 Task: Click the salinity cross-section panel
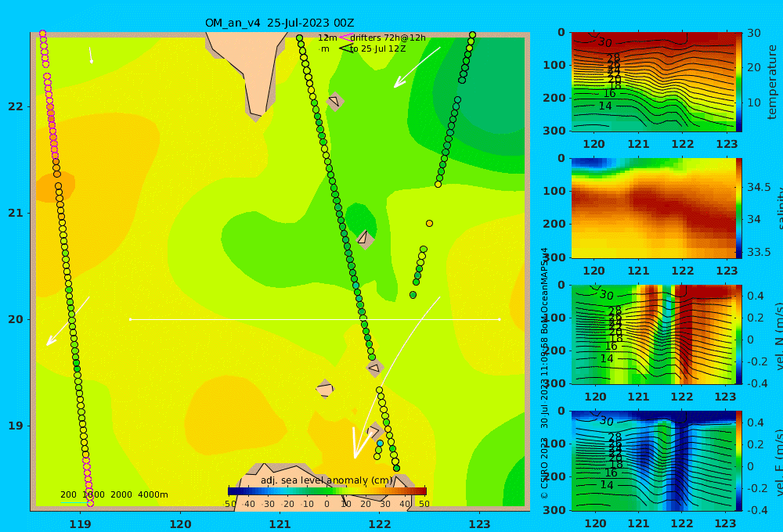pos(653,208)
